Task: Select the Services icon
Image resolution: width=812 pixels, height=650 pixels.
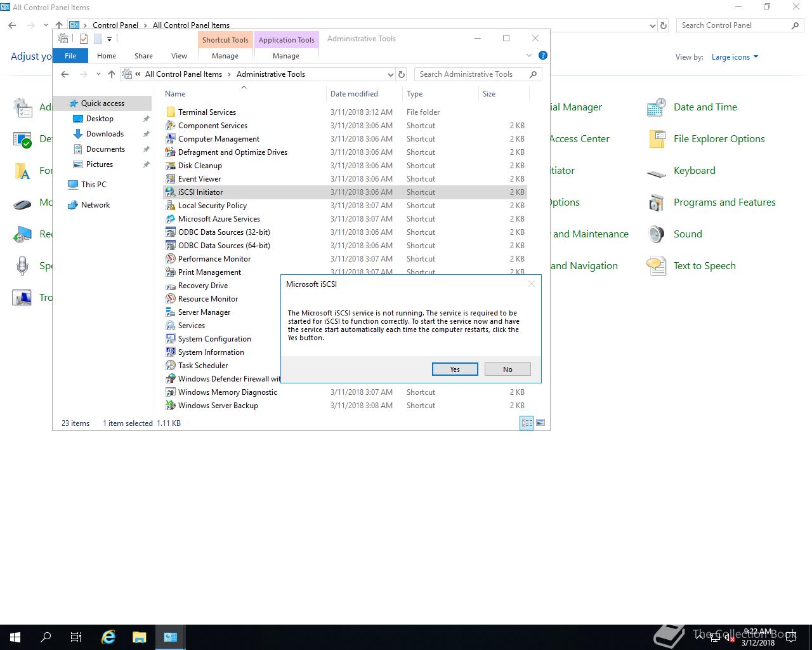Action: tap(170, 326)
